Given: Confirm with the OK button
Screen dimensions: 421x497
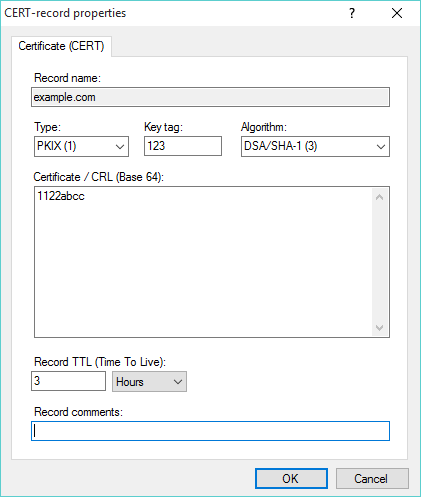Looking at the screenshot, I should coord(291,479).
